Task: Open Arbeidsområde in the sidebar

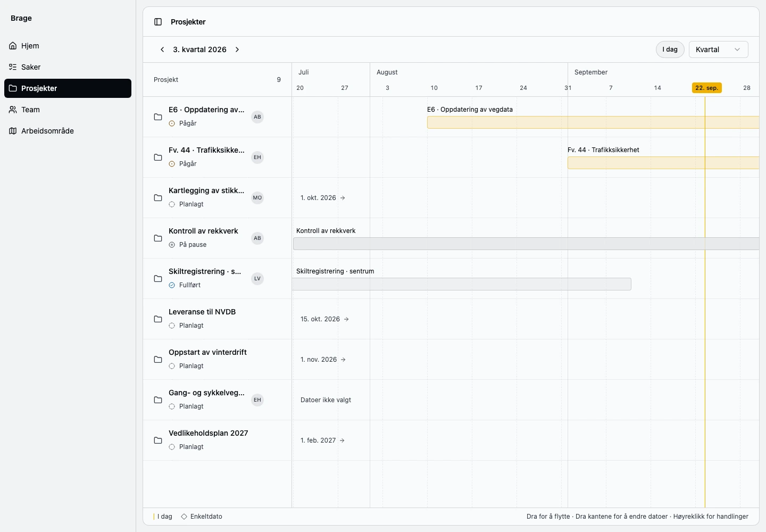Action: [x=68, y=131]
